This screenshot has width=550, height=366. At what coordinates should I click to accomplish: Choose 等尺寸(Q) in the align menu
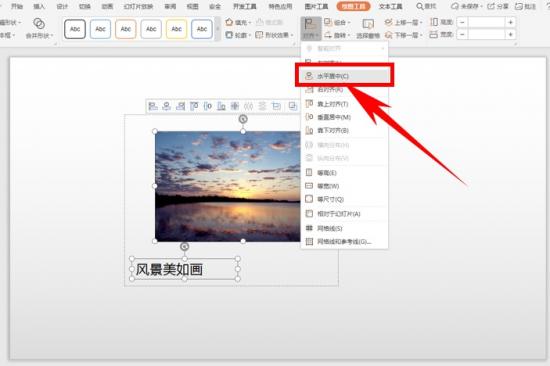point(344,199)
